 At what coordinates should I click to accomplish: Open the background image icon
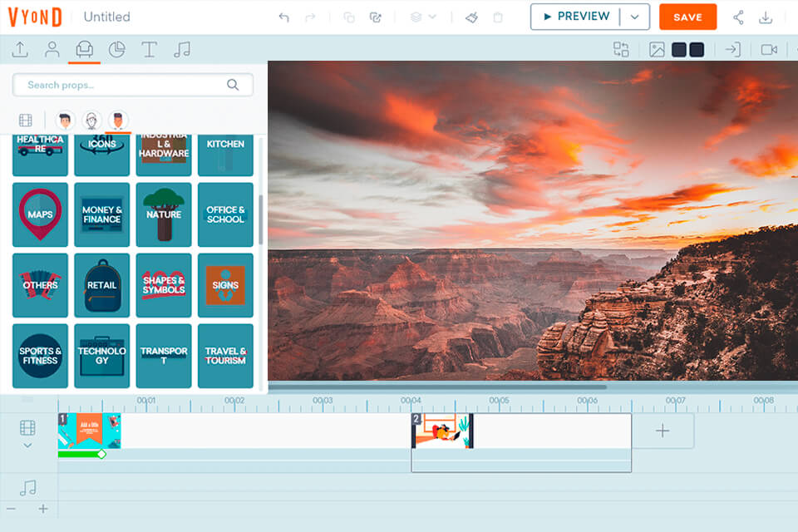(657, 49)
